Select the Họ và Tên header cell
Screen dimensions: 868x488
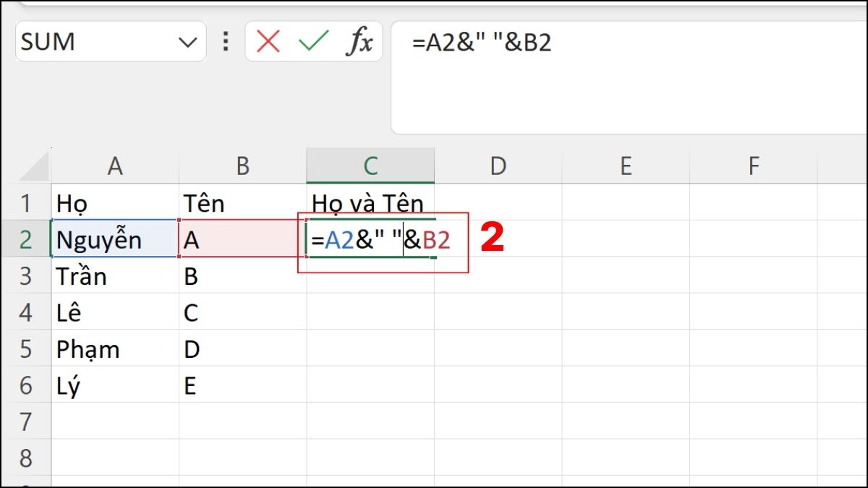click(x=370, y=203)
